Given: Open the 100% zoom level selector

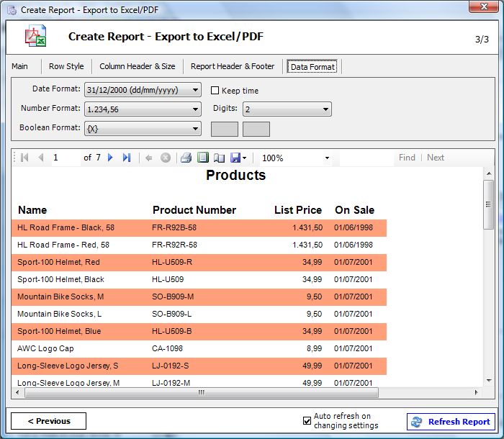Looking at the screenshot, I should pos(296,158).
